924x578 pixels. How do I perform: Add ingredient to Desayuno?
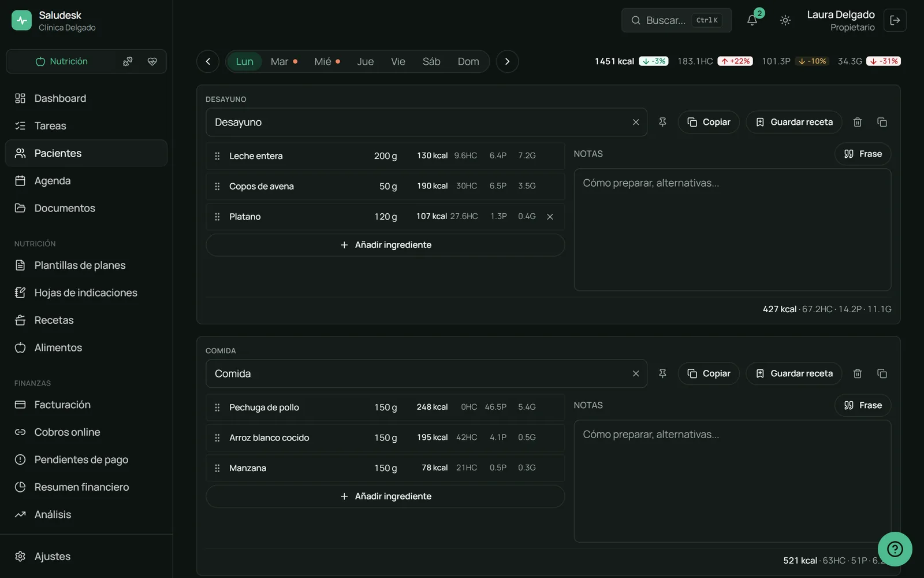pos(385,245)
